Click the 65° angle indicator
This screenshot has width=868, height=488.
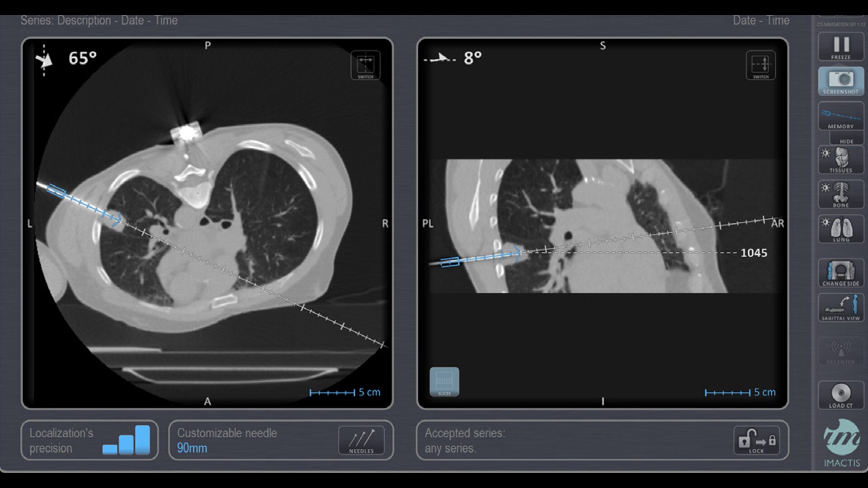coord(82,58)
